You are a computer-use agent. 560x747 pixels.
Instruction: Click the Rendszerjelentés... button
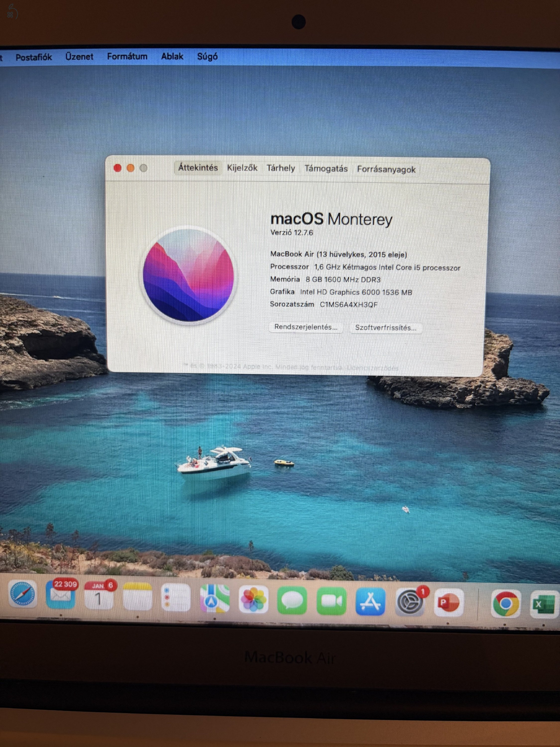tap(305, 327)
